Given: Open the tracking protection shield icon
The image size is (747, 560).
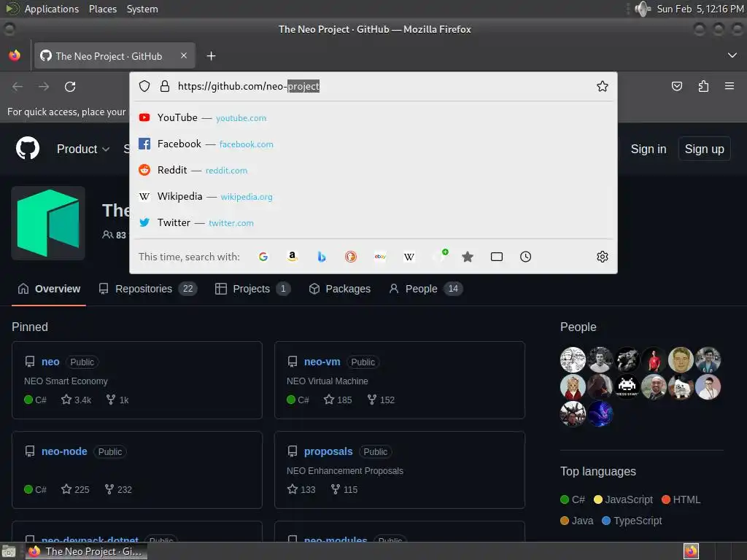Looking at the screenshot, I should tap(144, 86).
